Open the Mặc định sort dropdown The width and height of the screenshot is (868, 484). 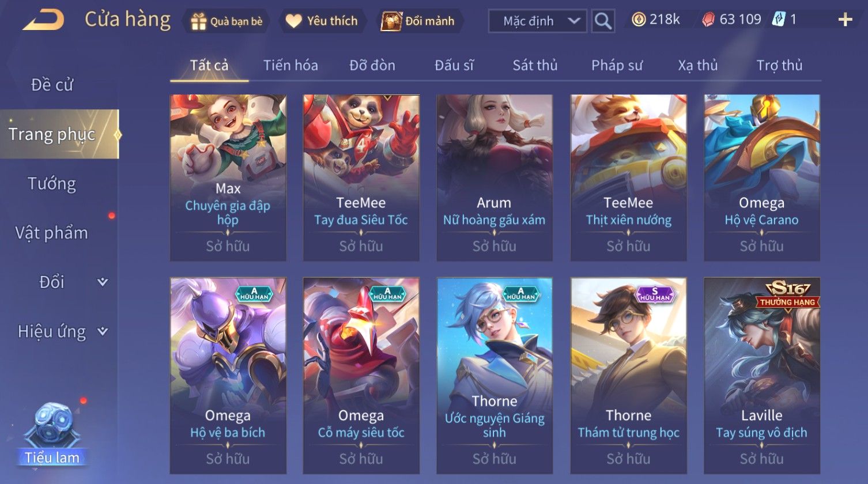[x=537, y=21]
